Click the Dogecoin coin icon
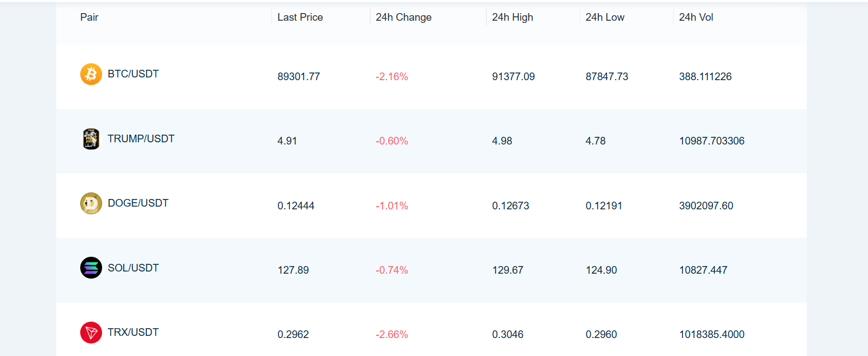Screen dimensions: 868x356 (x=91, y=203)
